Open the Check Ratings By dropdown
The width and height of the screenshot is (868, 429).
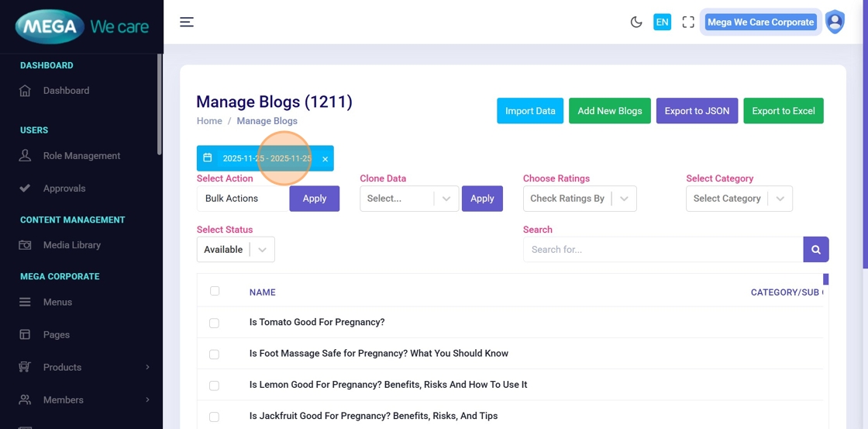[x=580, y=199]
